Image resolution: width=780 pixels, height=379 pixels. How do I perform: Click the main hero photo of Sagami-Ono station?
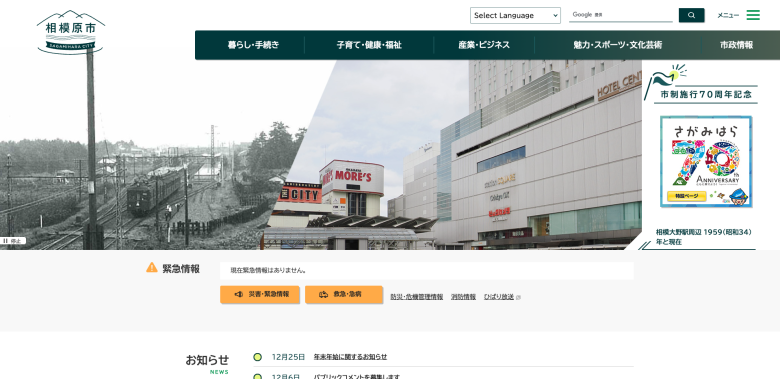point(321,155)
